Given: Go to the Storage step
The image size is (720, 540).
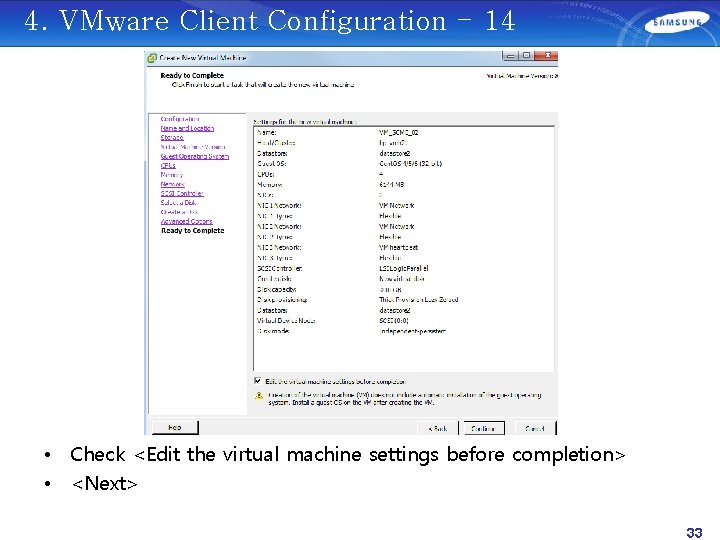Looking at the screenshot, I should tap(172, 137).
